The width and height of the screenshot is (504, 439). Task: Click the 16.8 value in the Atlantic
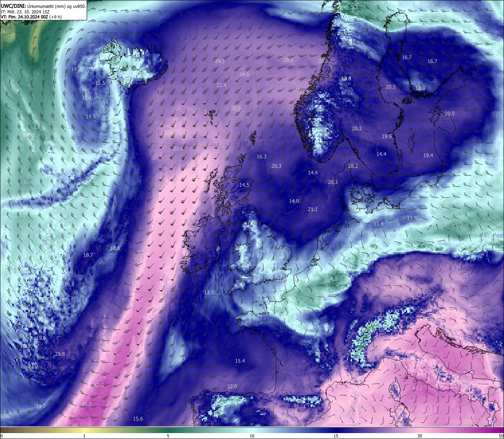[69, 285]
